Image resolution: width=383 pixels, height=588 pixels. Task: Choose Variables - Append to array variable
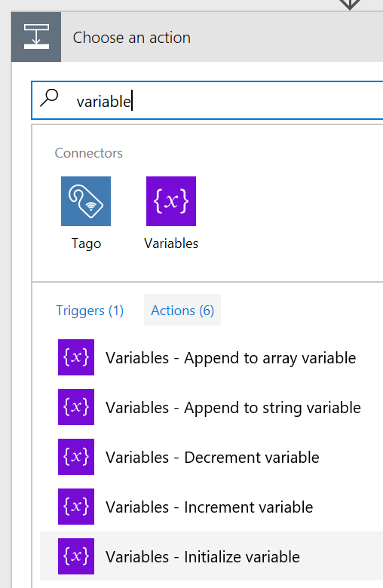[212, 357]
